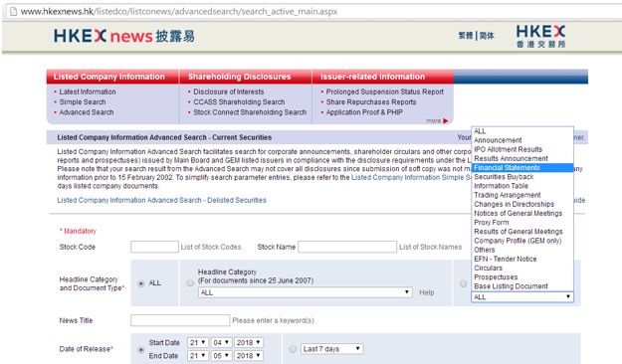Screen dimensions: 622x364
Task: Select ALL in the document type list
Action: (522, 131)
